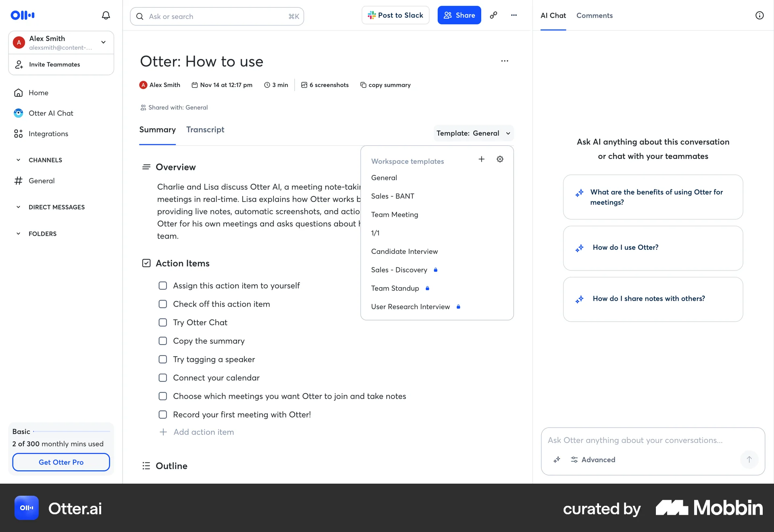774x532 pixels.
Task: Click the 3 min duration indicator
Action: (x=276, y=85)
